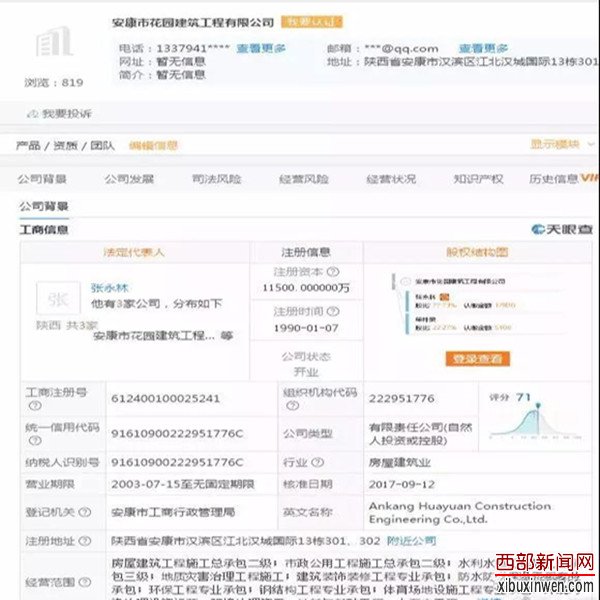Click the approval date 2017-09-12
600x600 pixels.
pos(402,484)
